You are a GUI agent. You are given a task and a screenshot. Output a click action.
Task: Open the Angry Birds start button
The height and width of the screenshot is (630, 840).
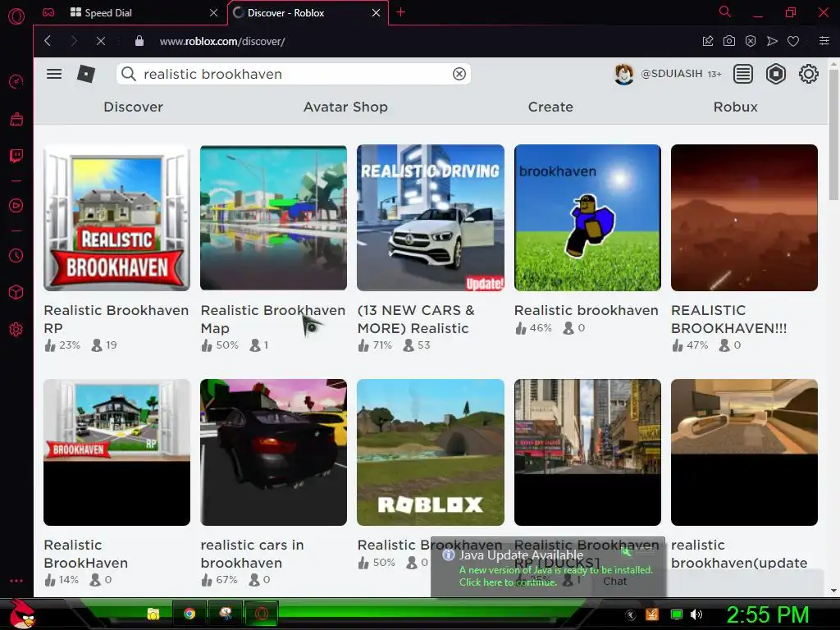(x=21, y=614)
